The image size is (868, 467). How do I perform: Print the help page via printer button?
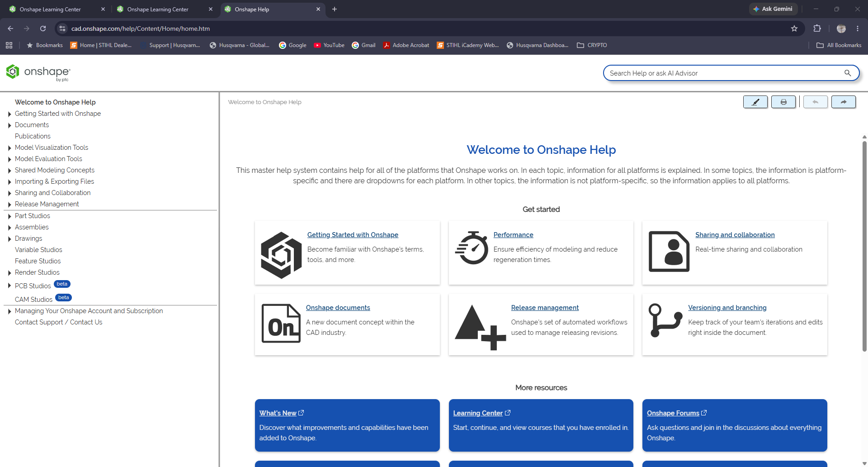pos(783,102)
